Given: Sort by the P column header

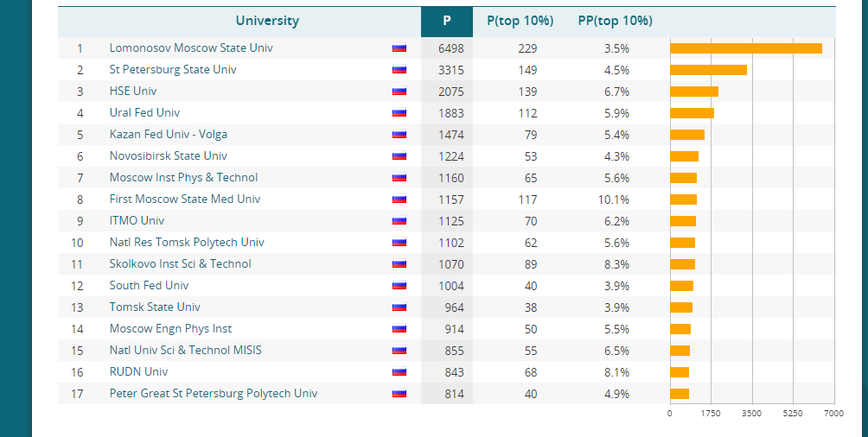Looking at the screenshot, I should pyautogui.click(x=446, y=21).
